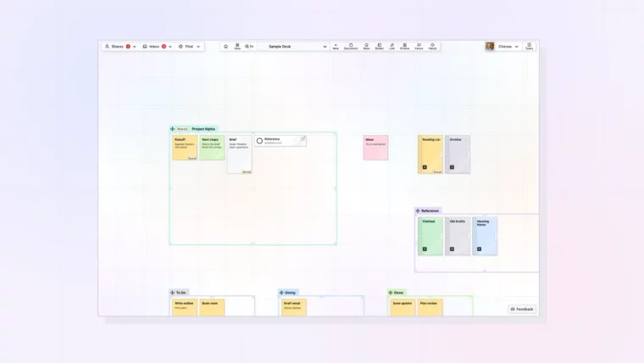Screen dimensions: 644x363
Task: Select the Book room note
Action: (212, 308)
